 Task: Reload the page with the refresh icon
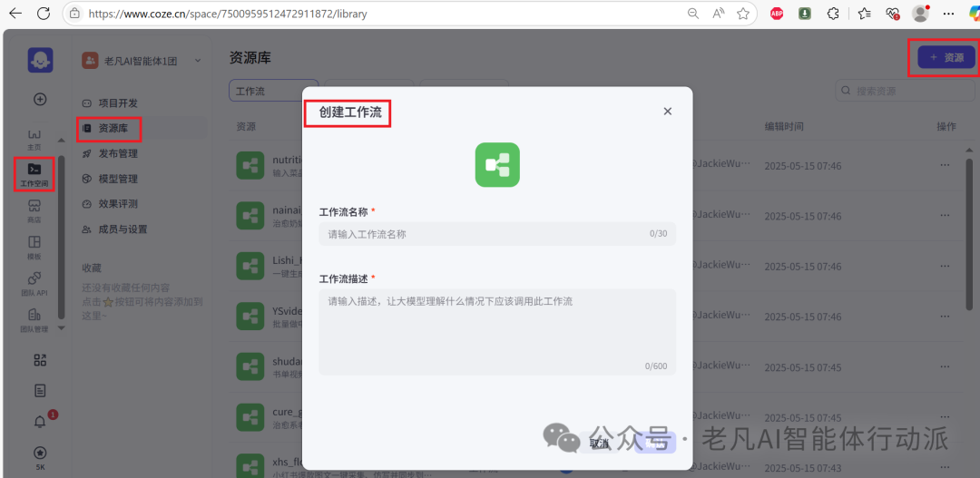click(x=44, y=13)
